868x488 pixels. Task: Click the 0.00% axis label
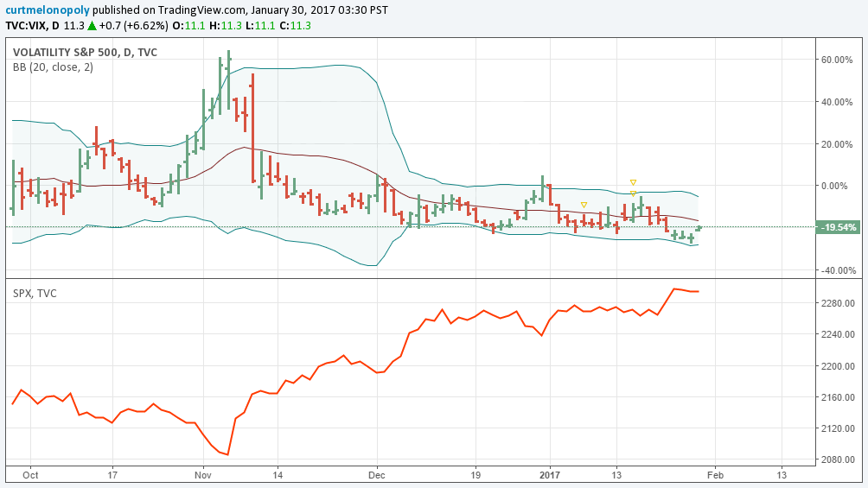coord(834,186)
